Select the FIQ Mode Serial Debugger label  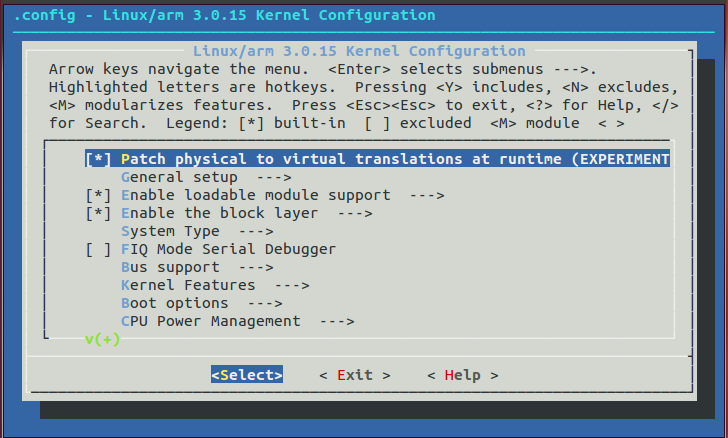point(228,249)
